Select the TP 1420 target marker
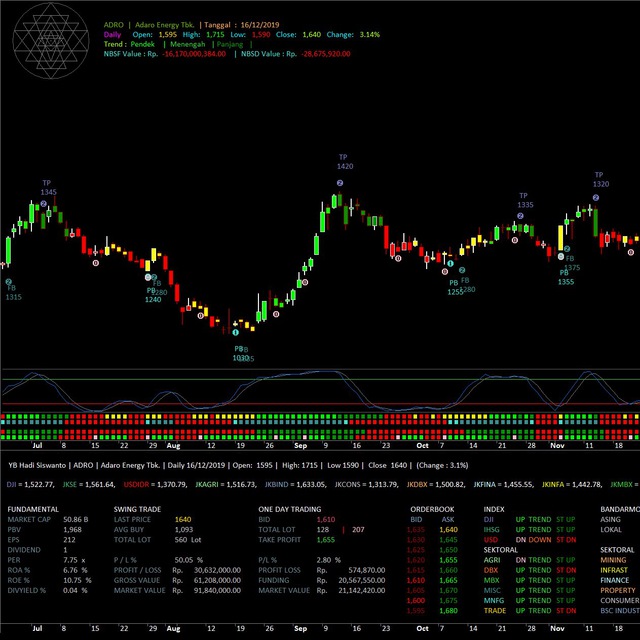The width and height of the screenshot is (640, 640). click(x=345, y=162)
